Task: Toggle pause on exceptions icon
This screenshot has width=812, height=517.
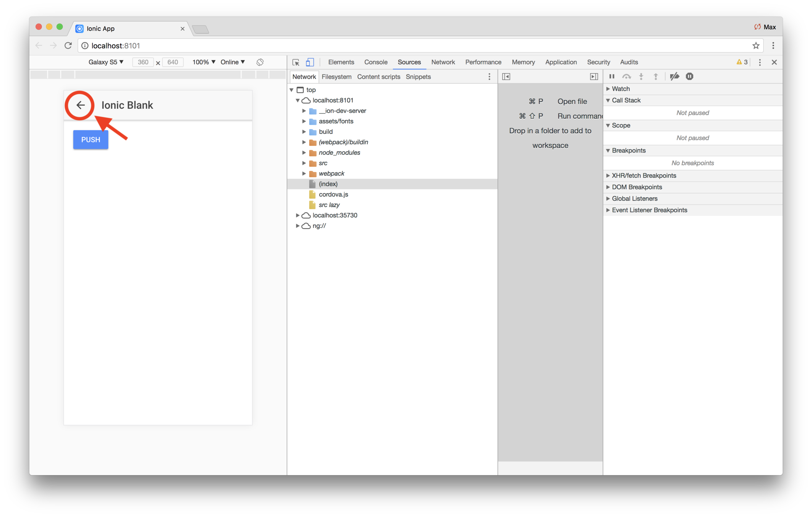Action: (x=689, y=77)
